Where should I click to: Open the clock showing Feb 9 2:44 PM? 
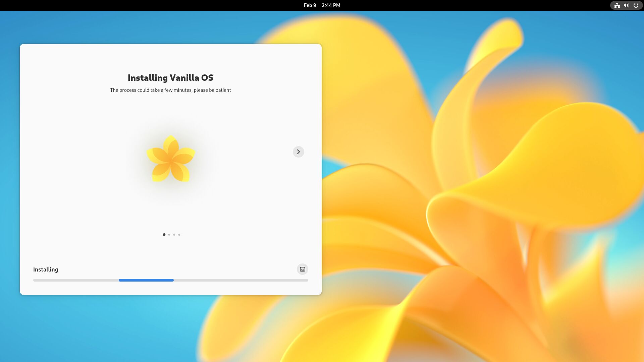click(322, 5)
